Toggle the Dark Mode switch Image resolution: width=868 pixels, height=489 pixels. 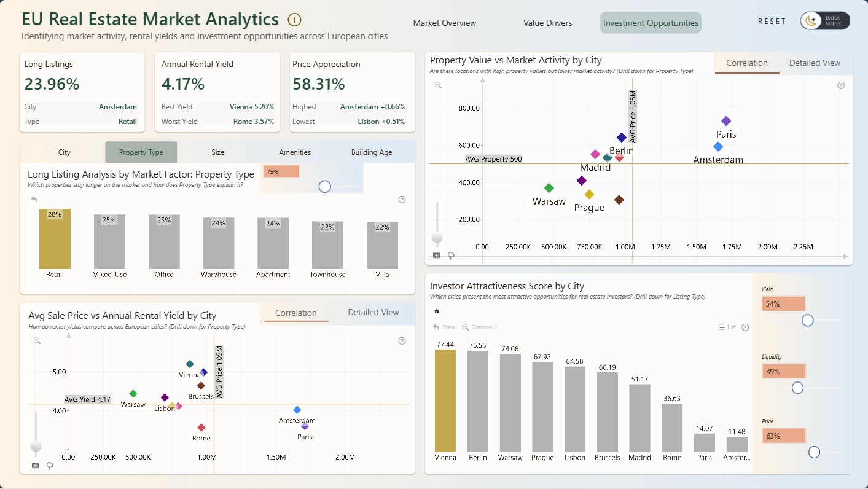(x=825, y=21)
